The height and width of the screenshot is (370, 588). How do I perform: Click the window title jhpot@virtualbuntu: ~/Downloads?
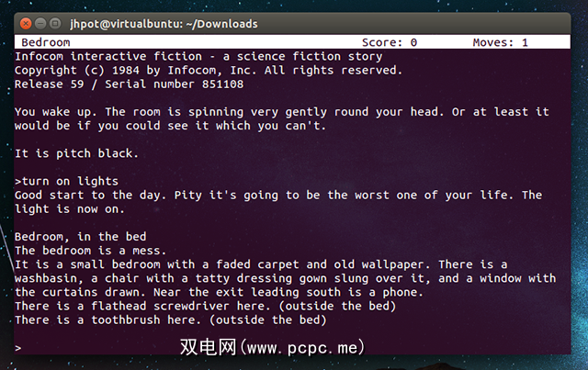coord(164,24)
